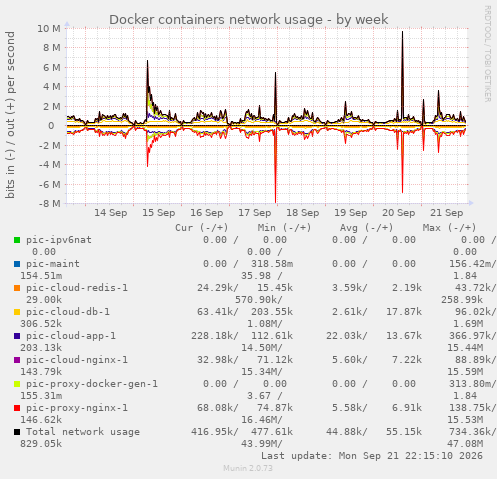Click the 'Min (-/+)' column header
Image resolution: width=497 pixels, height=479 pixels.
pos(284,228)
